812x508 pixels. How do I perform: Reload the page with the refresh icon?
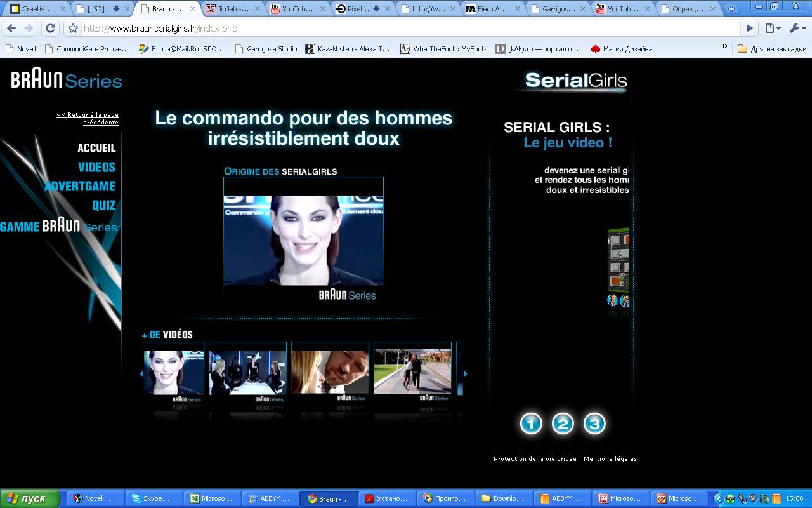point(50,29)
